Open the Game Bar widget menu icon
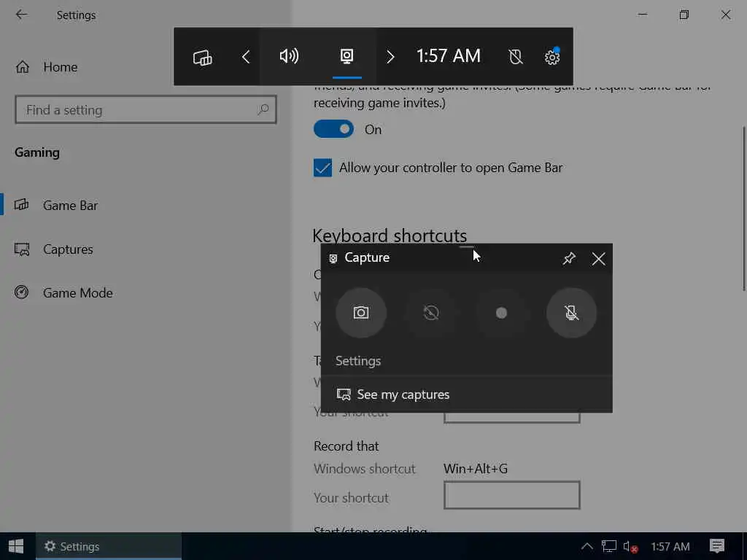Viewport: 747px width, 560px height. point(203,57)
